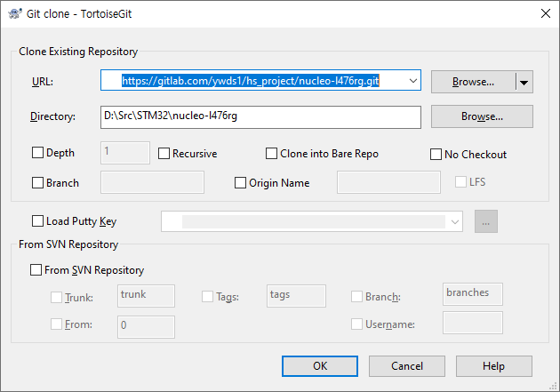Open the Putty key combo box dropdown
Viewport: 560px width, 392px height.
pos(454,221)
